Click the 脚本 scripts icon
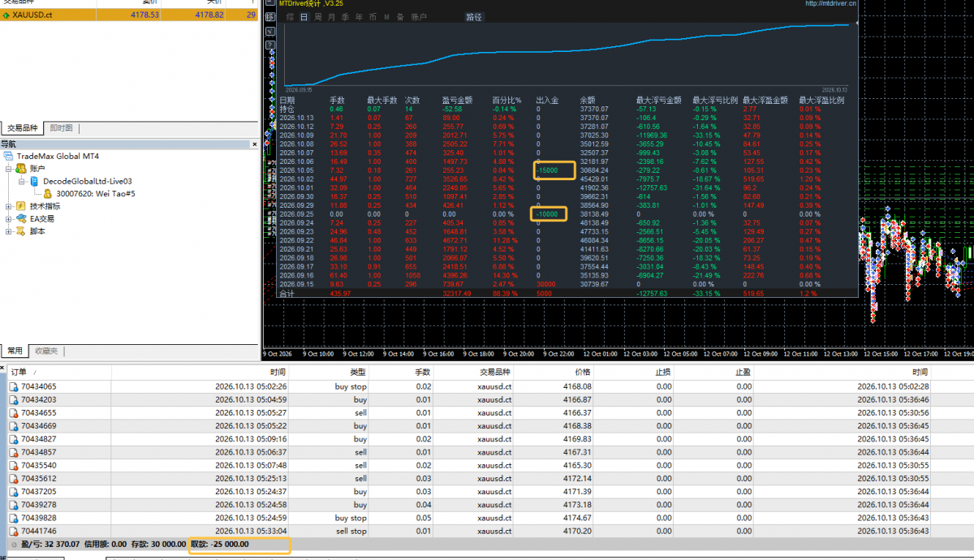The width and height of the screenshot is (974, 560). 20,231
